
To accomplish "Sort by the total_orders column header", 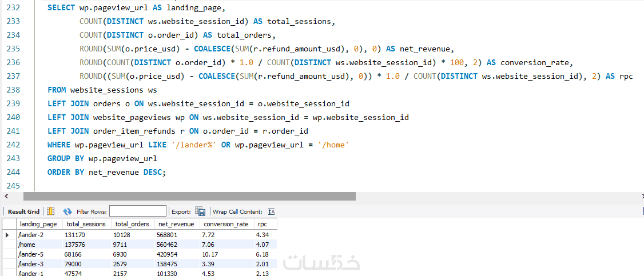I will (133, 224).
